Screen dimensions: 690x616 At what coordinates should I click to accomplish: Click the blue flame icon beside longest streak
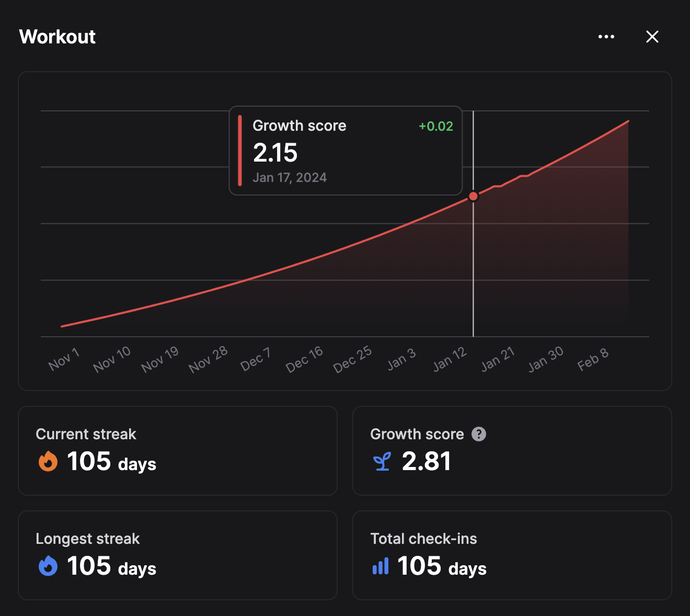click(48, 565)
